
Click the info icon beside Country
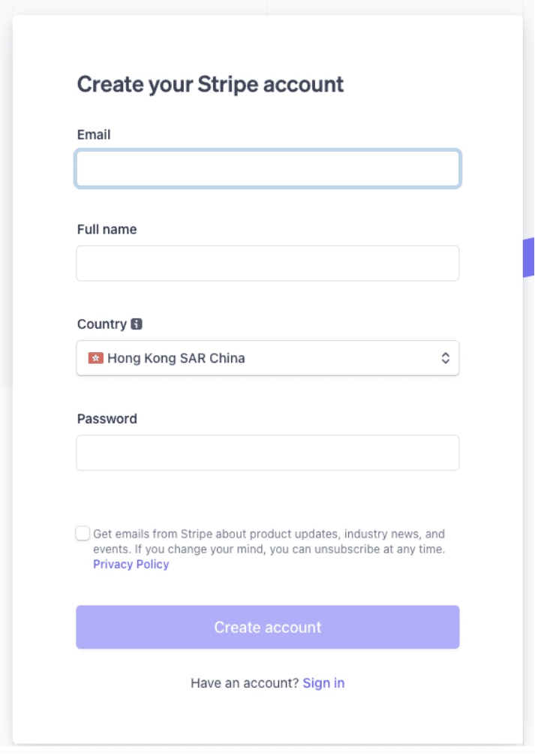coord(137,324)
